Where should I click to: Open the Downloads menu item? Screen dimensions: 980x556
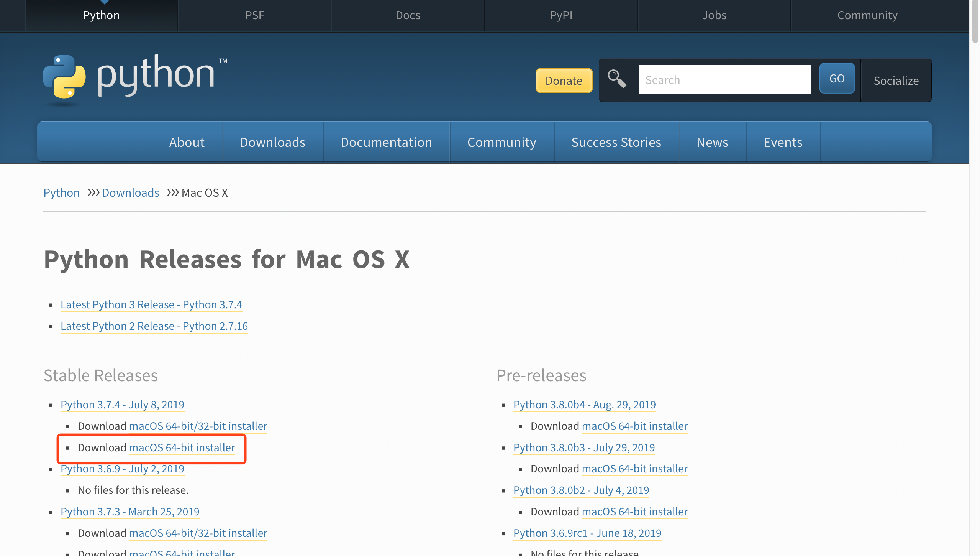coord(272,142)
